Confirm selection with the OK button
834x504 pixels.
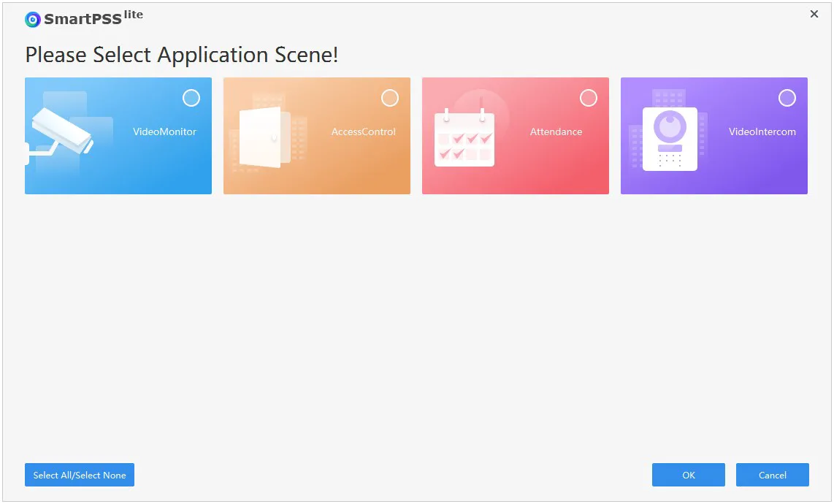tap(688, 475)
